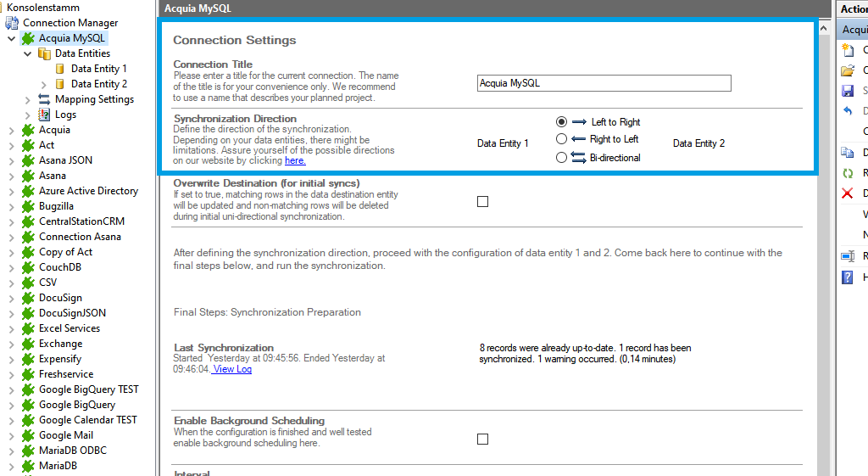Follow the 'here' link for sync directions
The height and width of the screenshot is (476, 868).
point(295,160)
